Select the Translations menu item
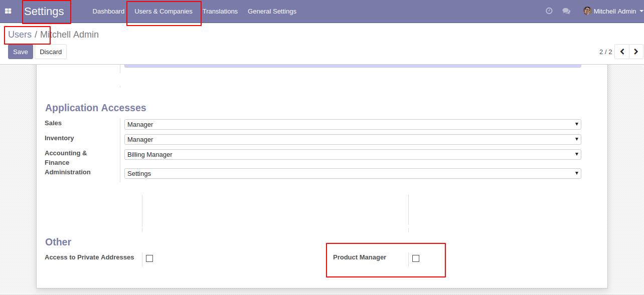The width and height of the screenshot is (644, 295). coord(220,11)
